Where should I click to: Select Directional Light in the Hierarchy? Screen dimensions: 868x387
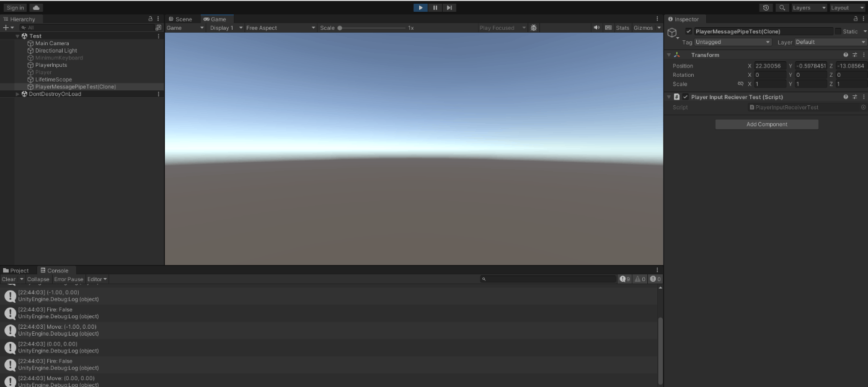tap(56, 51)
